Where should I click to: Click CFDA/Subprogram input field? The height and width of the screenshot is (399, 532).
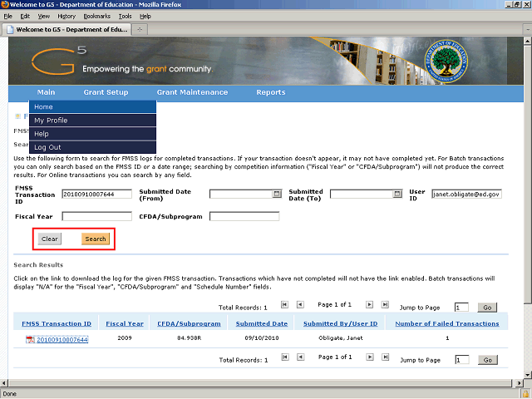pos(244,216)
